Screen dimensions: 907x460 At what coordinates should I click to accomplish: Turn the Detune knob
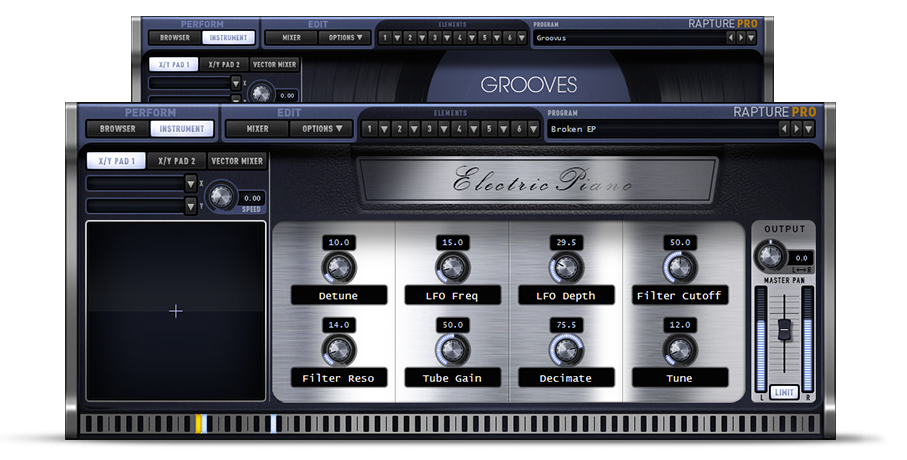(x=339, y=267)
